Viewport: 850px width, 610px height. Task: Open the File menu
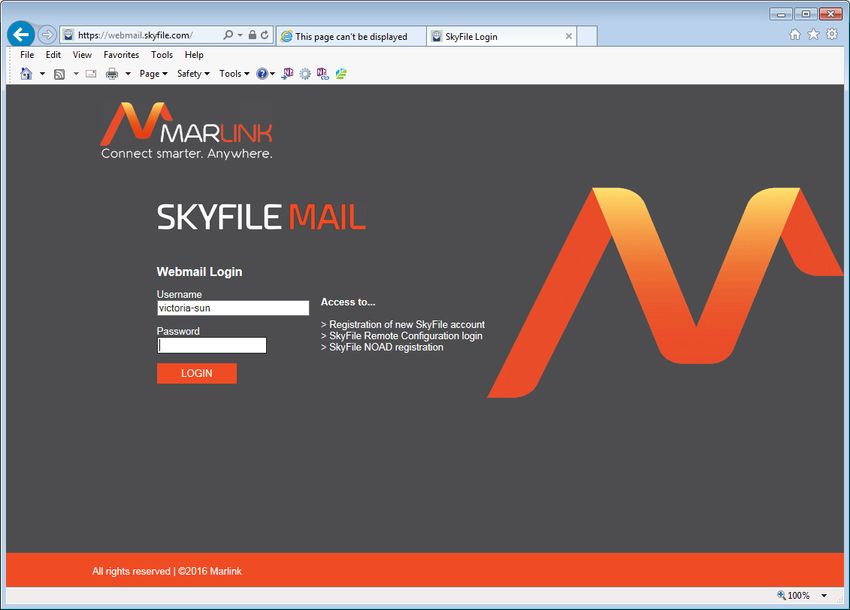coord(27,55)
